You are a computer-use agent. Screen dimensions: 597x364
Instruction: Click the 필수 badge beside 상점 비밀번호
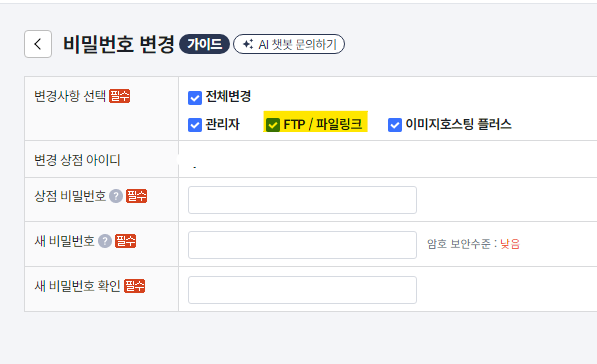point(137,196)
